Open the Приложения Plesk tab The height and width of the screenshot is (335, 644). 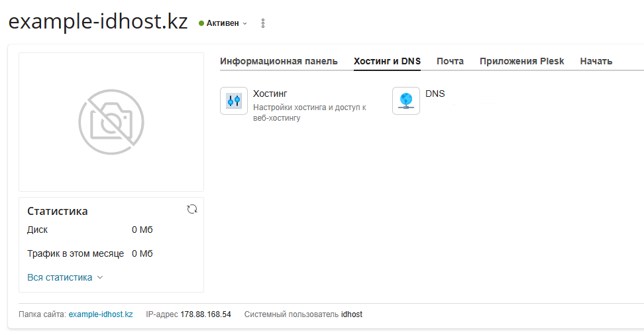521,61
